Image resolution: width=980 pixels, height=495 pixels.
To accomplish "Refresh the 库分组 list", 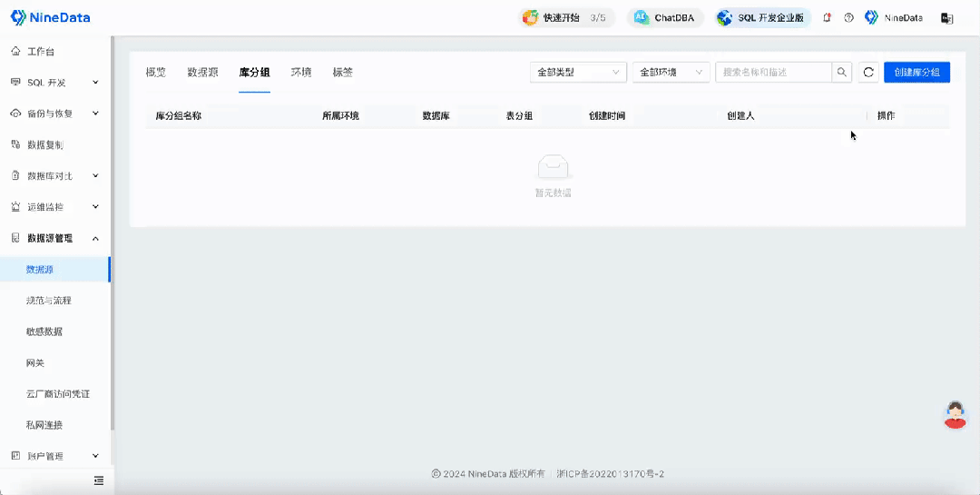I will (x=868, y=72).
